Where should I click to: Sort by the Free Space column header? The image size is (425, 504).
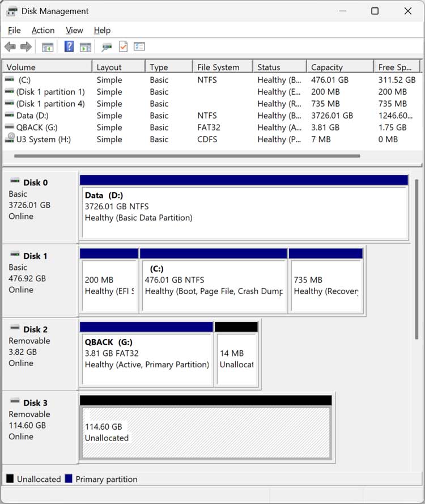(397, 67)
